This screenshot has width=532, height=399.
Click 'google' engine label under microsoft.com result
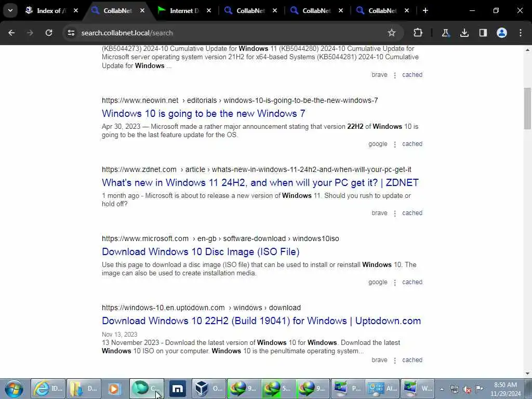coord(378,282)
